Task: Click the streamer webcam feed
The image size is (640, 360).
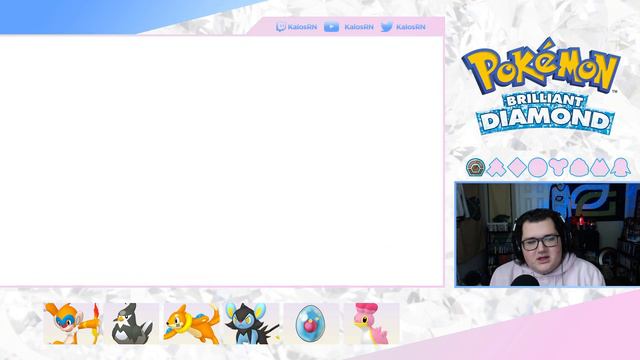Action: click(x=548, y=235)
